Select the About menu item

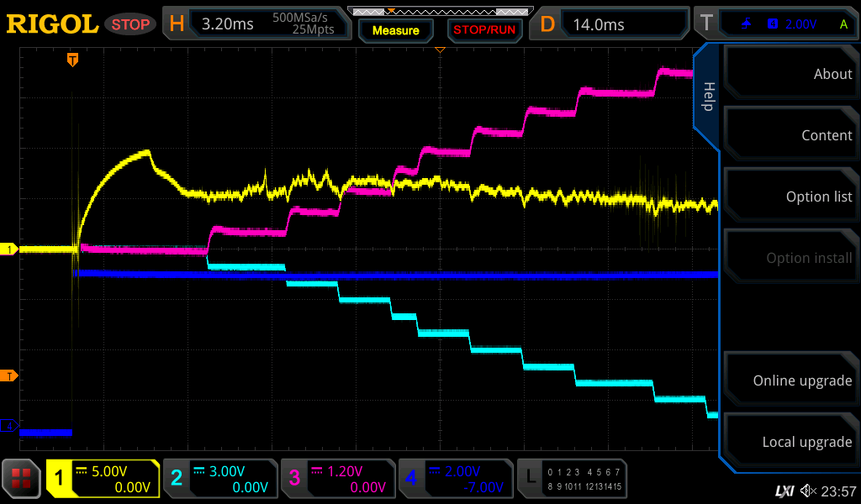(790, 74)
